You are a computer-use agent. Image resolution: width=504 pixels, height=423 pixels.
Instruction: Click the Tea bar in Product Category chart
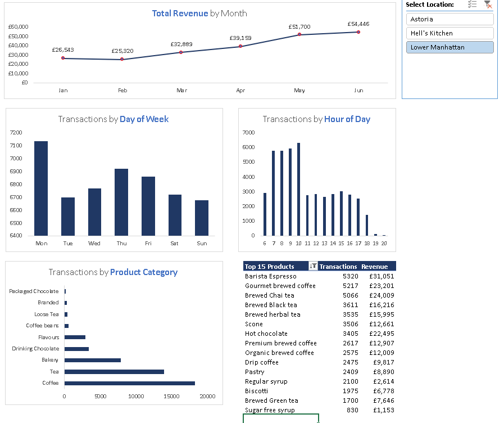click(x=114, y=372)
